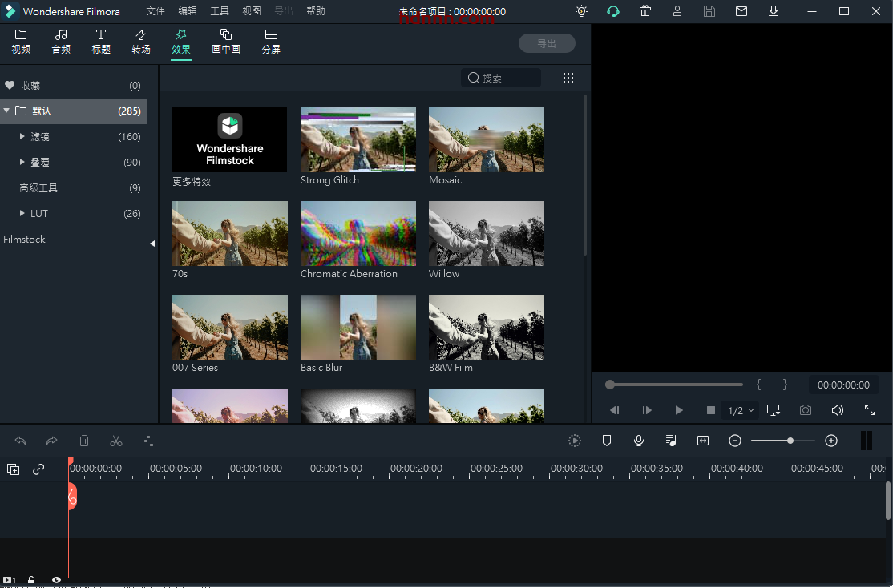The width and height of the screenshot is (893, 588).
Task: Toggle the audio meter bars
Action: (x=867, y=441)
